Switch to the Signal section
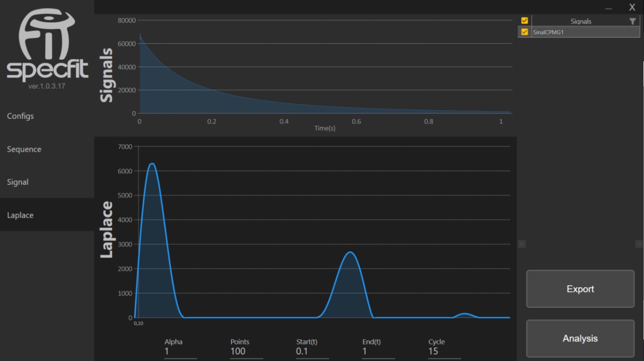Screen dimensions: 644x361 click(18, 182)
